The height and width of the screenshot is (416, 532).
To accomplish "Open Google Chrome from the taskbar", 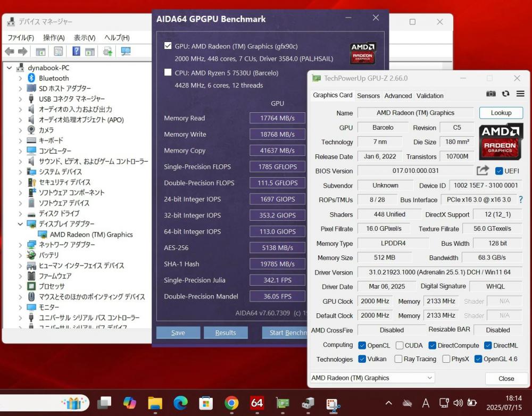I will coord(231,403).
